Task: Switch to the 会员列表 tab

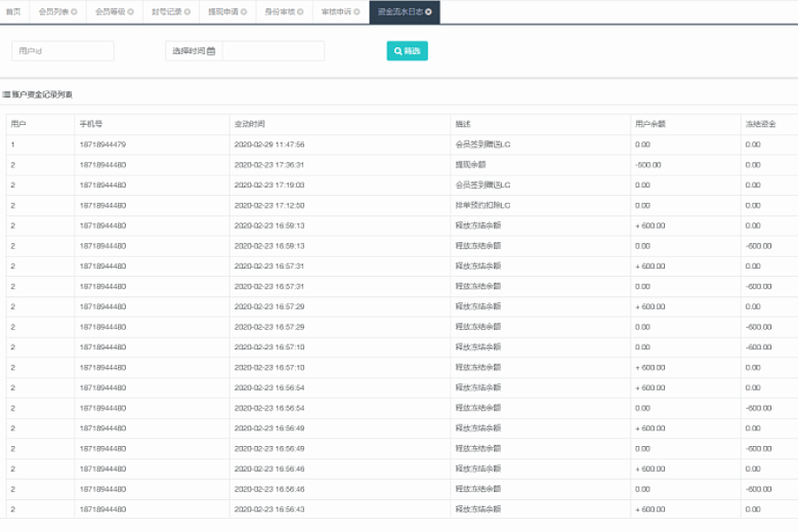Action: coord(53,12)
